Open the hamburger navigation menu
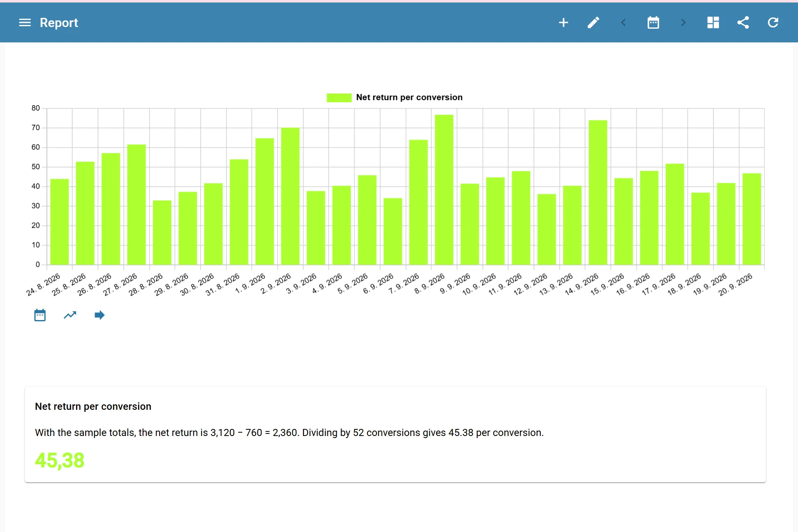Screen dimensions: 798x532 click(x=25, y=22)
